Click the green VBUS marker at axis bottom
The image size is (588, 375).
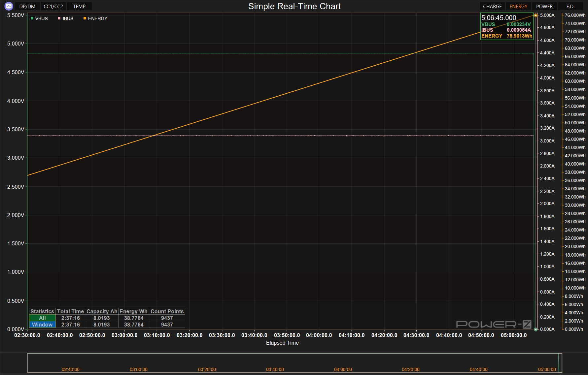[x=536, y=329]
